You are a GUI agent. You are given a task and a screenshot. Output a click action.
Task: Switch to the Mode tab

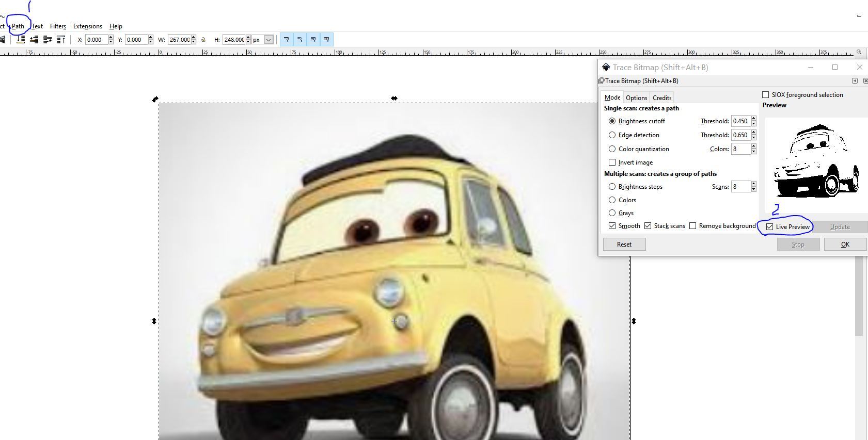[x=612, y=97]
